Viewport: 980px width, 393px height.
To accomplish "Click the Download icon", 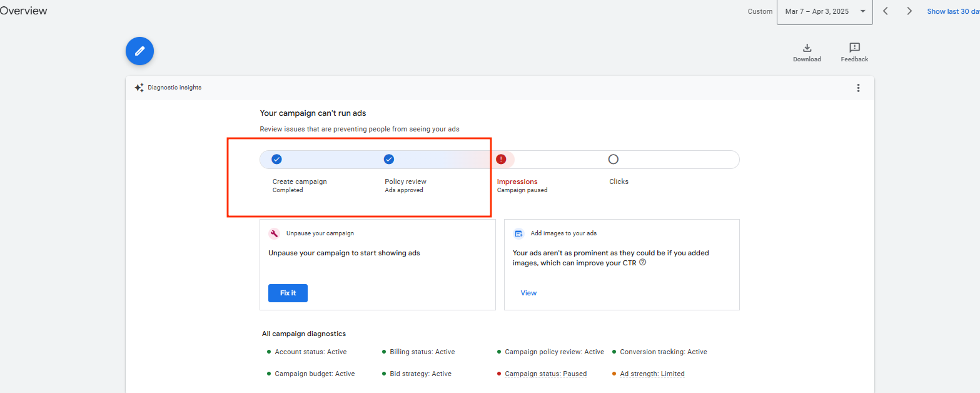I will tap(807, 48).
